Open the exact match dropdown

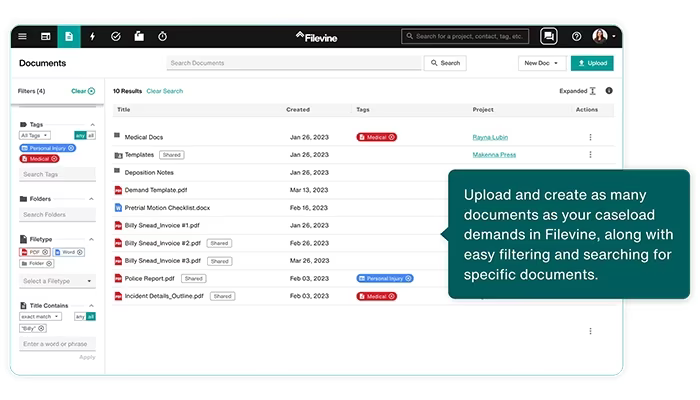40,317
